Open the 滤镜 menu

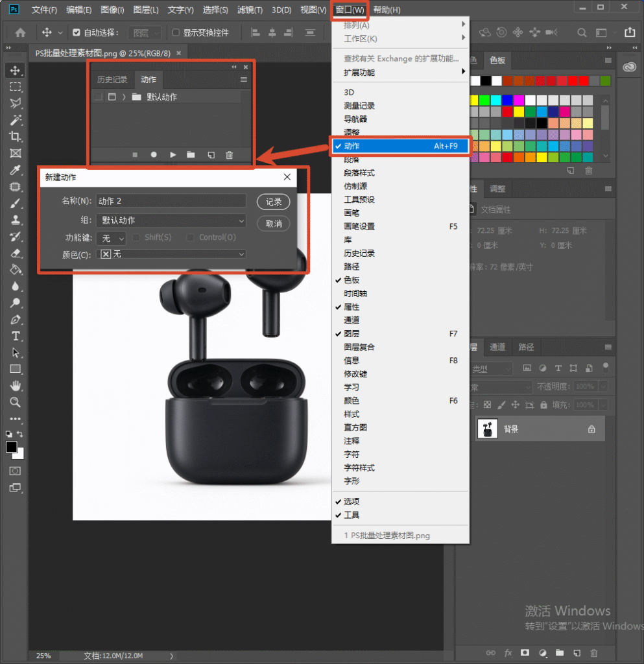(x=250, y=10)
